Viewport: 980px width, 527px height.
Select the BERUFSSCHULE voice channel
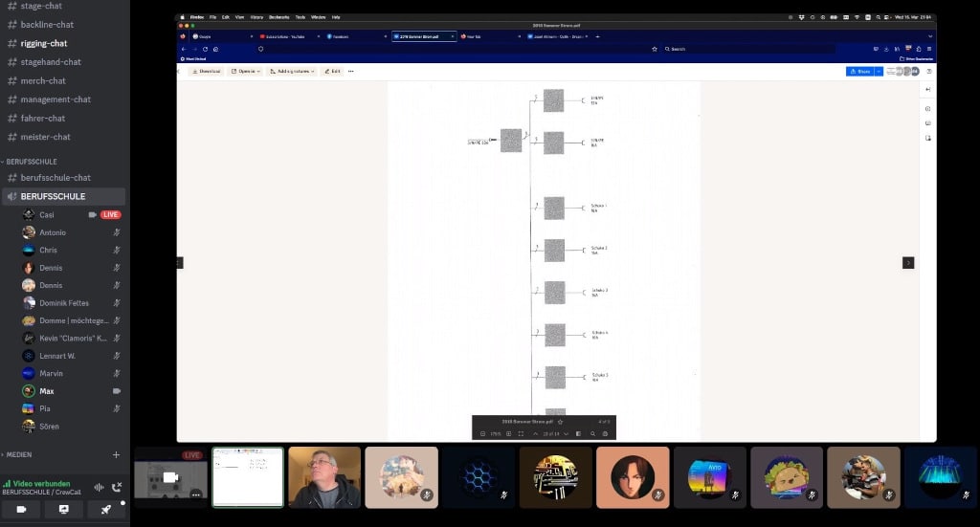pyautogui.click(x=53, y=196)
